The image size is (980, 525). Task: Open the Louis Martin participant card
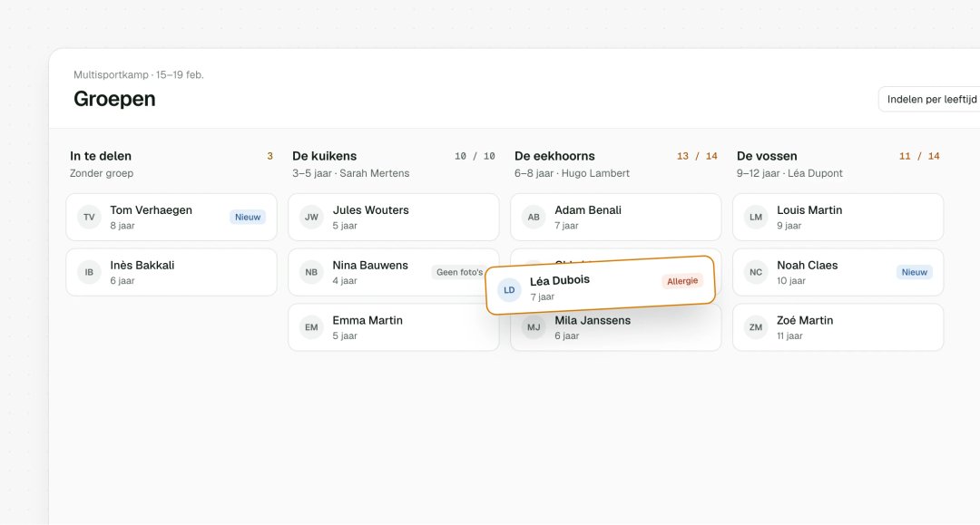[838, 218]
